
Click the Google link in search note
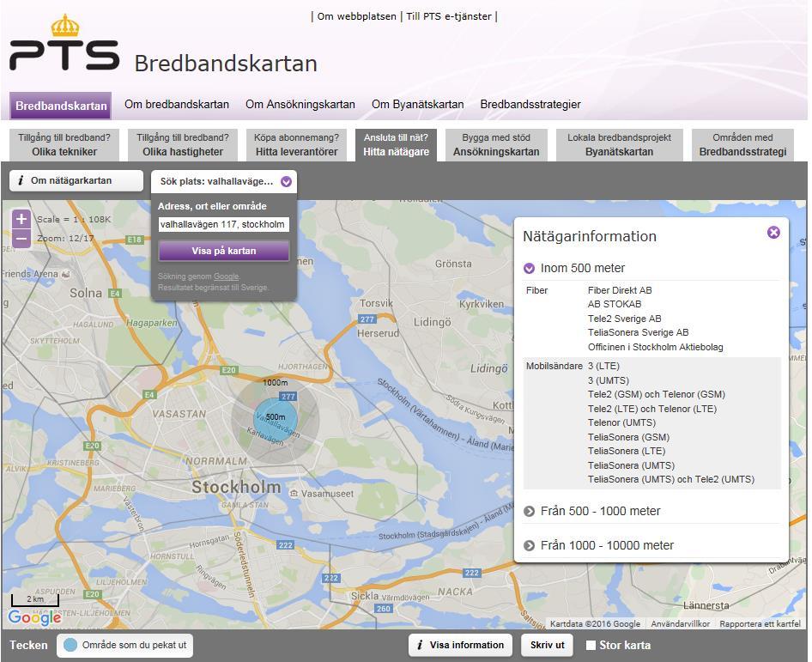click(227, 276)
